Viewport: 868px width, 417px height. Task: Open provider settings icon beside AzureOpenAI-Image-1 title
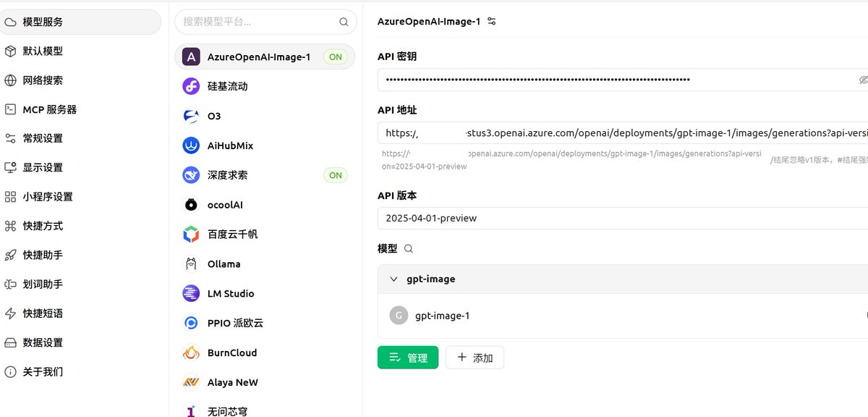pos(492,22)
